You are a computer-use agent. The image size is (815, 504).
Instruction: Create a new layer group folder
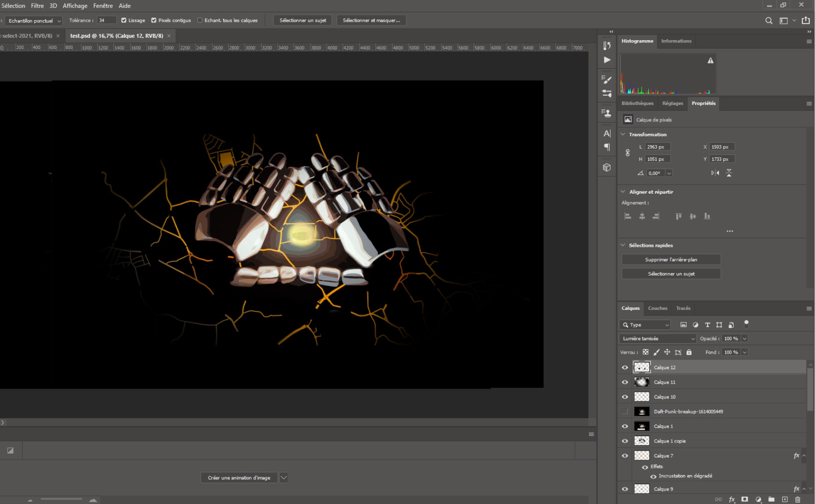pyautogui.click(x=772, y=499)
